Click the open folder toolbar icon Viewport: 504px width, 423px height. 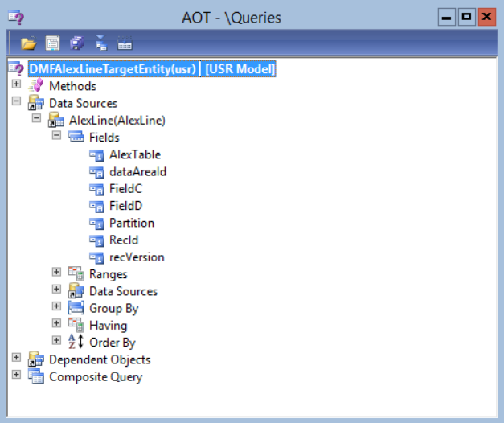(x=29, y=43)
